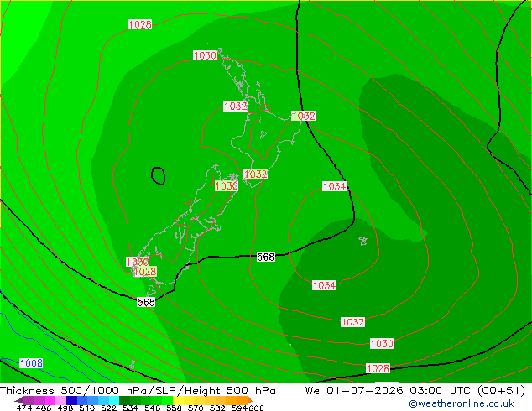Click the 1028 label at the map's top

[140, 24]
